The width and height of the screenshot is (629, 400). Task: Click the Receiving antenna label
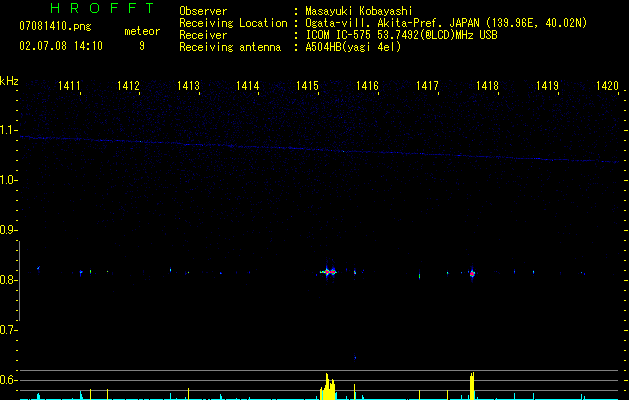click(x=230, y=47)
